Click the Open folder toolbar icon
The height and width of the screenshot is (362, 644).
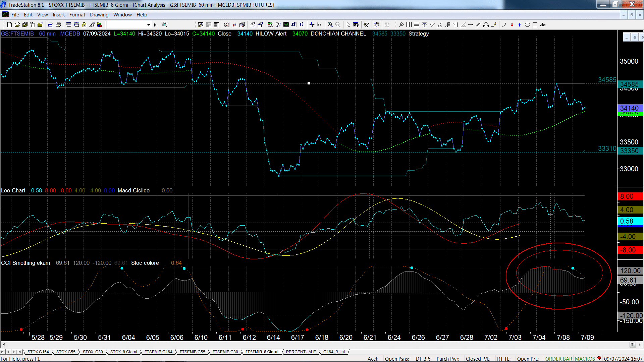pos(17,24)
